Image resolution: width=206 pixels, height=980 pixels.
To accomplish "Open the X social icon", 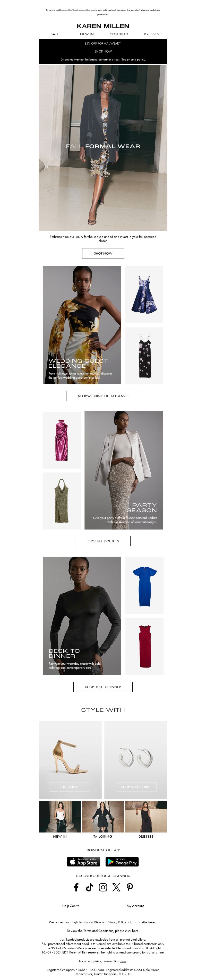I will (x=116, y=887).
